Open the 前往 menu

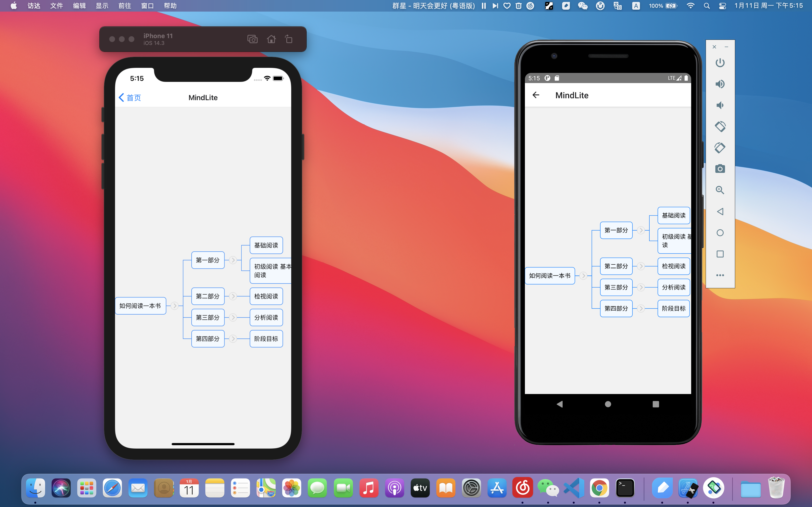[x=124, y=6]
